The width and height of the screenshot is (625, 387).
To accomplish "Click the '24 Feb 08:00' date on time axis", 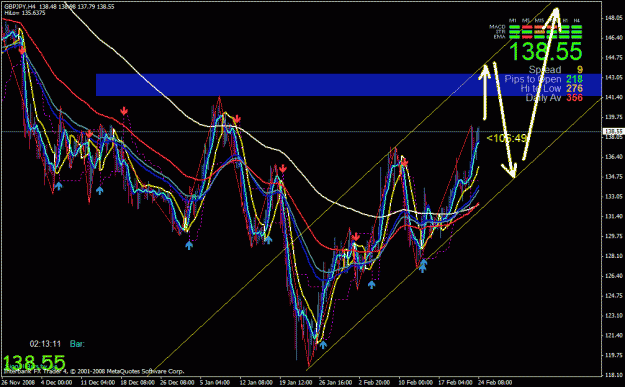I will tap(495, 382).
